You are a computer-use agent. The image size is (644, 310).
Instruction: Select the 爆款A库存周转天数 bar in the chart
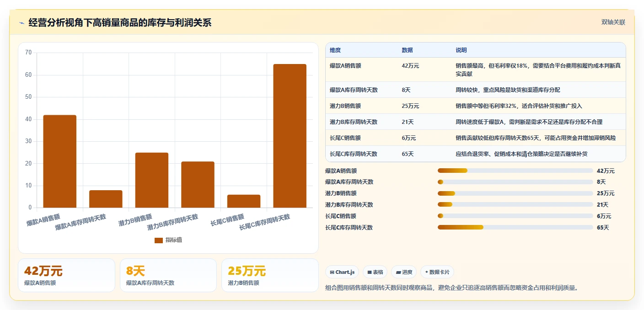click(x=106, y=199)
